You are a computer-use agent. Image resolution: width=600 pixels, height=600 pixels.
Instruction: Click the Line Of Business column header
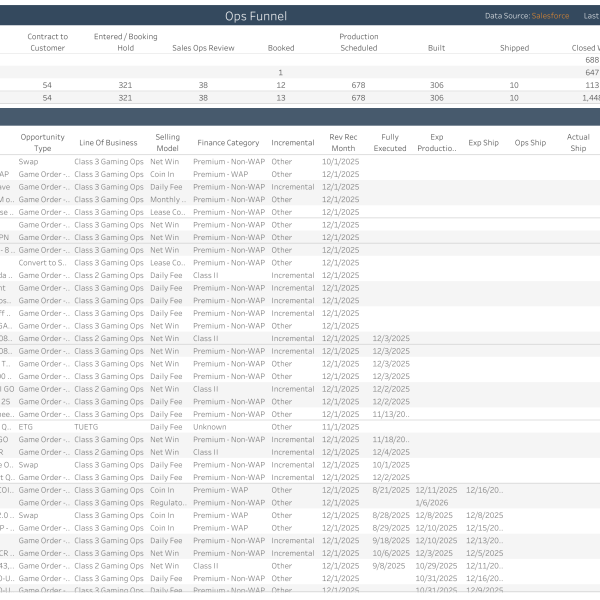[x=108, y=143]
